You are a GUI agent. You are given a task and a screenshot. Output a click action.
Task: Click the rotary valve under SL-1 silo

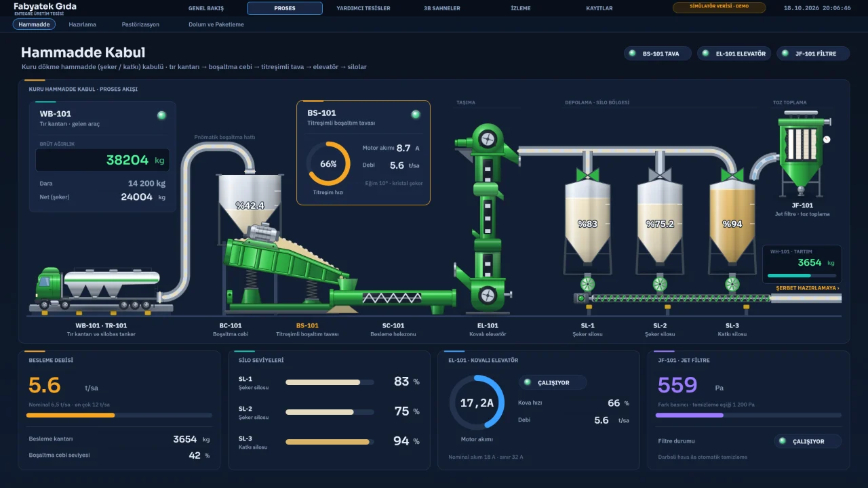coord(587,283)
